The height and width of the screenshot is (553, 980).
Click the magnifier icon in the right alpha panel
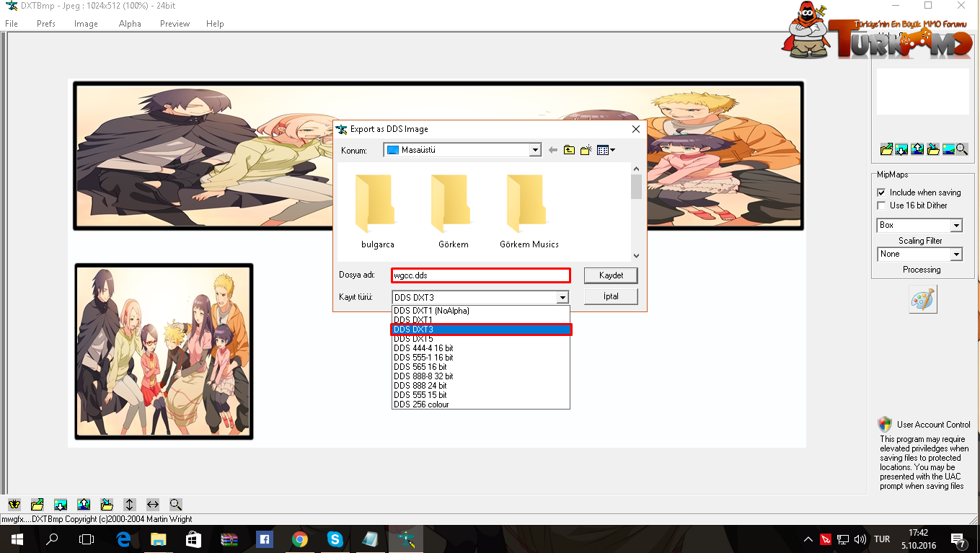click(x=962, y=149)
